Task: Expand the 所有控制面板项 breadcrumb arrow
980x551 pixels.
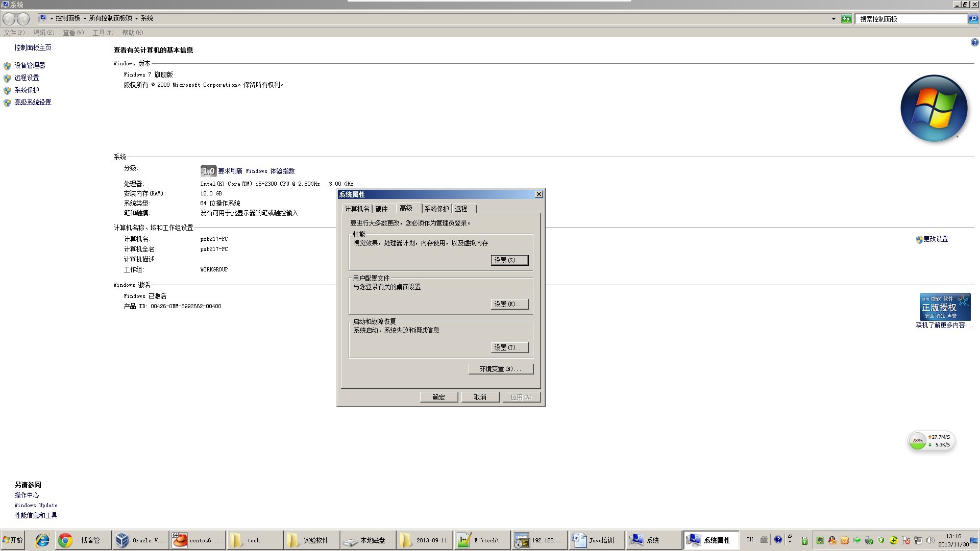Action: coord(136,18)
